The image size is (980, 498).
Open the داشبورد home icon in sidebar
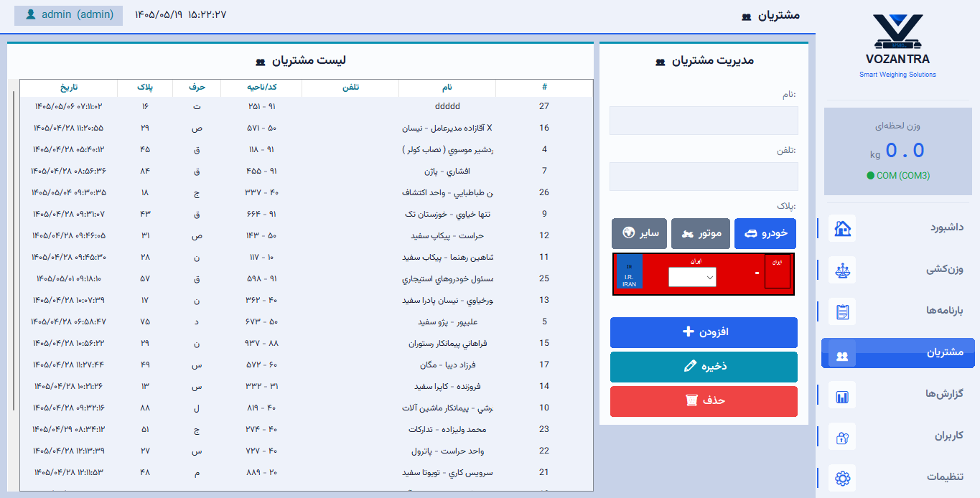tap(842, 228)
